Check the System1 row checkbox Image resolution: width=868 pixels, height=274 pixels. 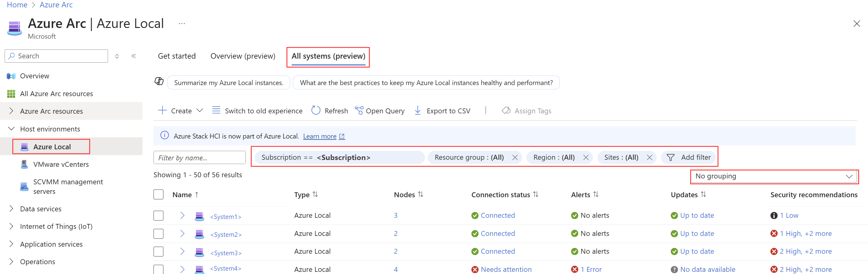point(158,216)
